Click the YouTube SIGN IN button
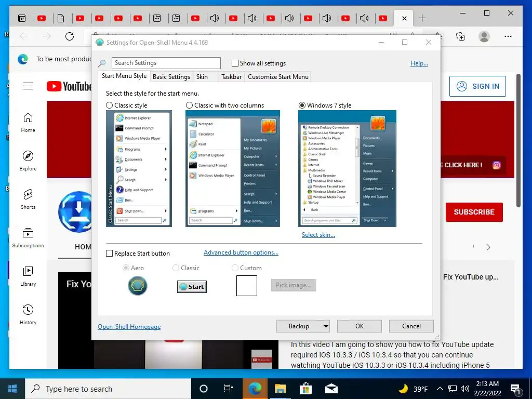This screenshot has height=399, width=532. coord(478,86)
